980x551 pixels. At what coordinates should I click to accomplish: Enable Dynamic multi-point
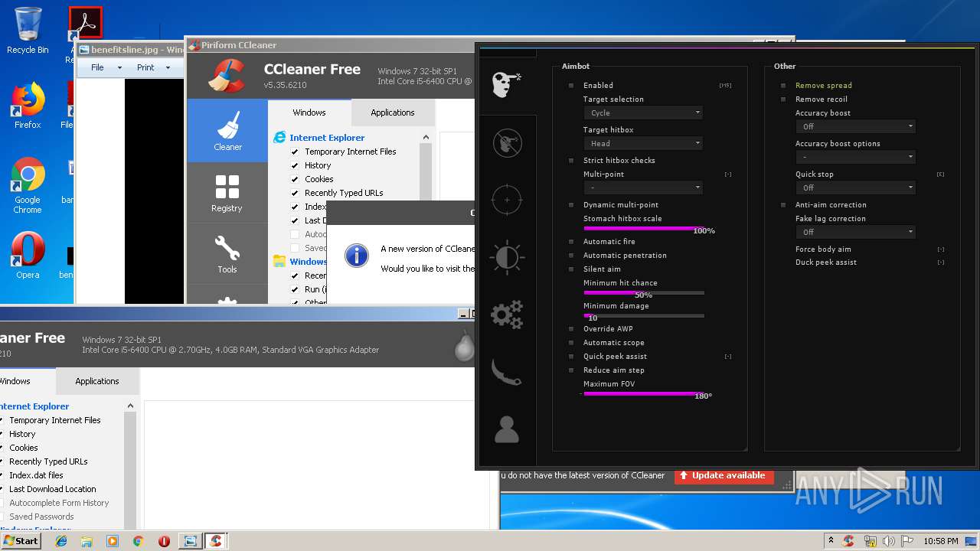coord(571,205)
